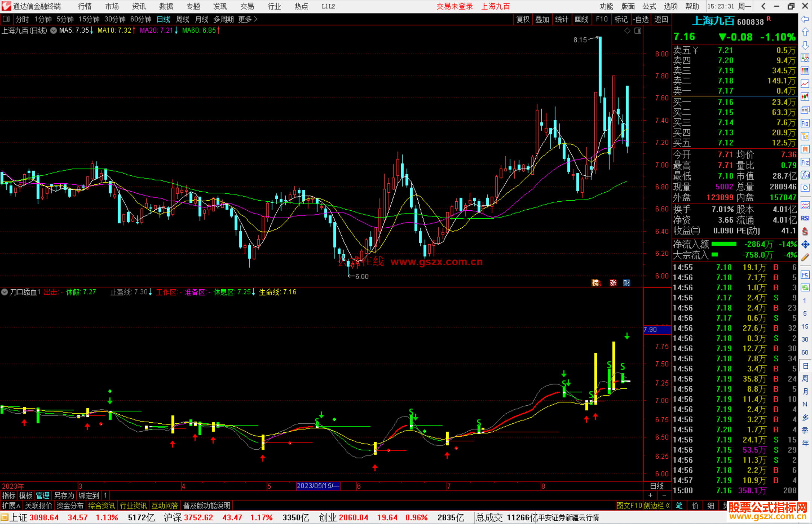Click the 大宗流入 green bar
The height and width of the screenshot is (524, 812).
click(x=715, y=255)
